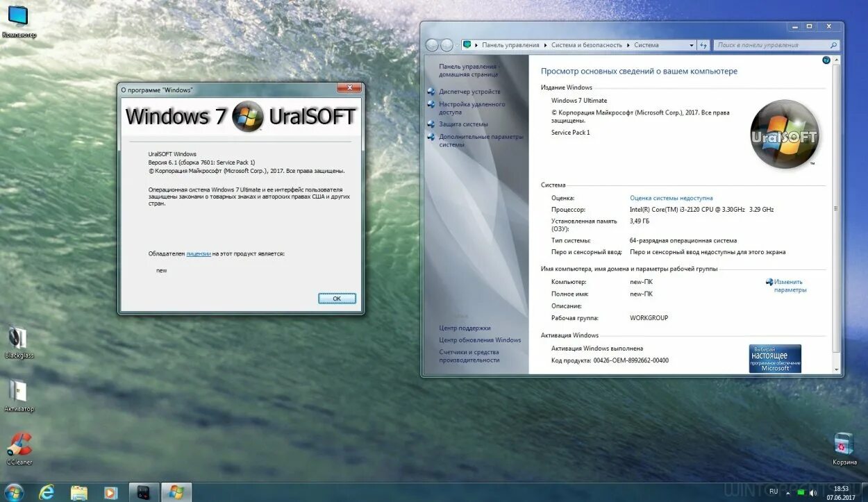Click the shield icon beside Диспетчер устройств
This screenshot has width=868, height=502.
pyautogui.click(x=431, y=92)
